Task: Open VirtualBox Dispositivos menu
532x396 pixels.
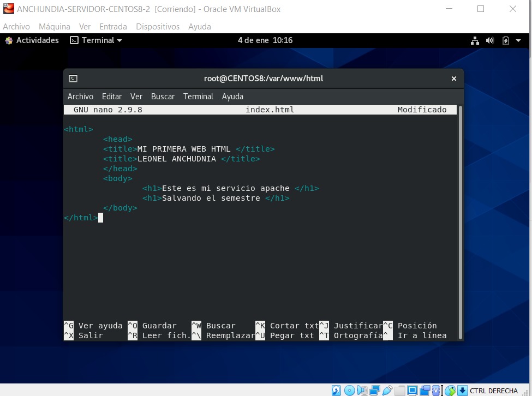Action: coord(158,26)
